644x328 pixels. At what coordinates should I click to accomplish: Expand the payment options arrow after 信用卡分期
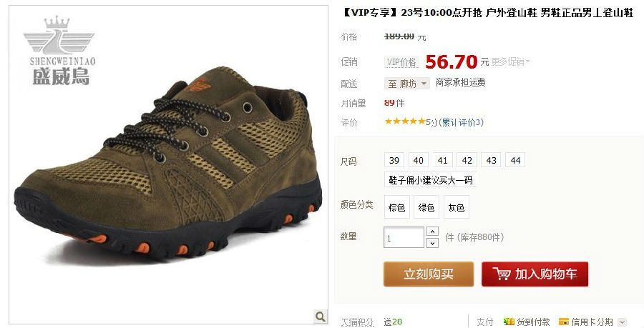(622, 322)
